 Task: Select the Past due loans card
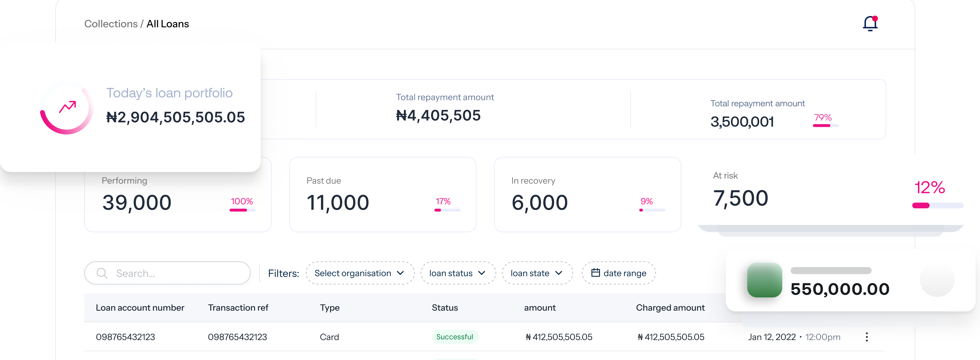pyautogui.click(x=382, y=195)
